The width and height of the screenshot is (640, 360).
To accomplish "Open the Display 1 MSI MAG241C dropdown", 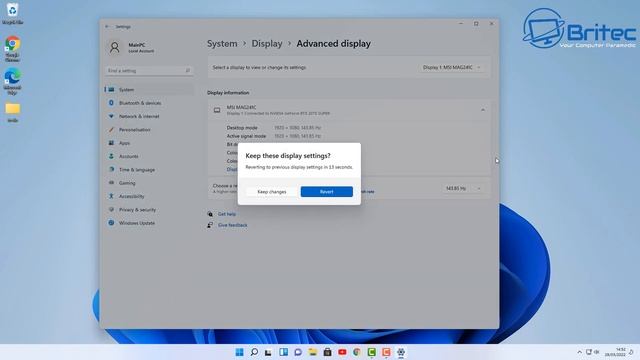I will click(452, 67).
